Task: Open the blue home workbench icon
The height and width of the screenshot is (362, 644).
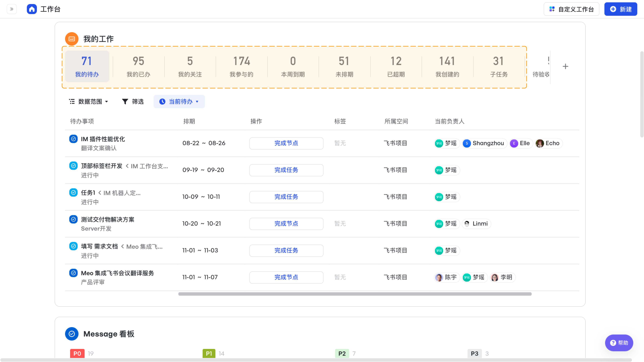Action: tap(32, 9)
